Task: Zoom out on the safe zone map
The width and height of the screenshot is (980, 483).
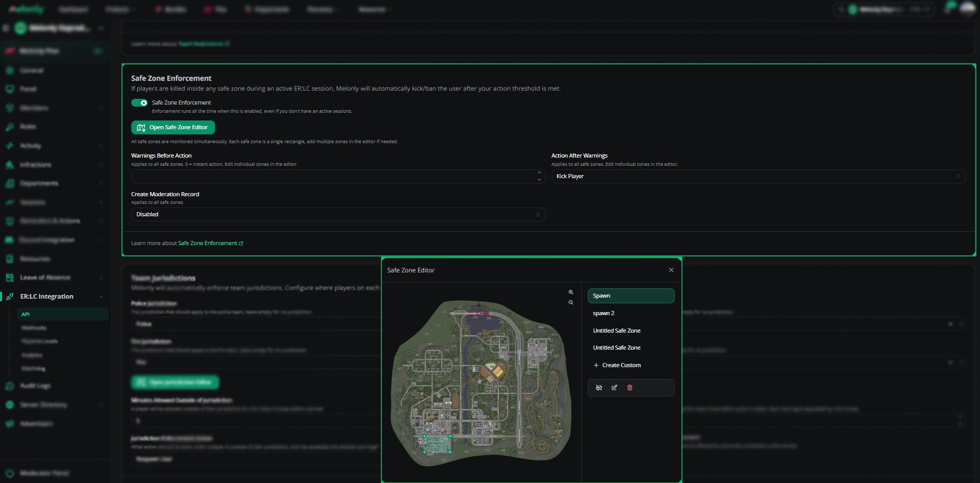Action: [571, 302]
